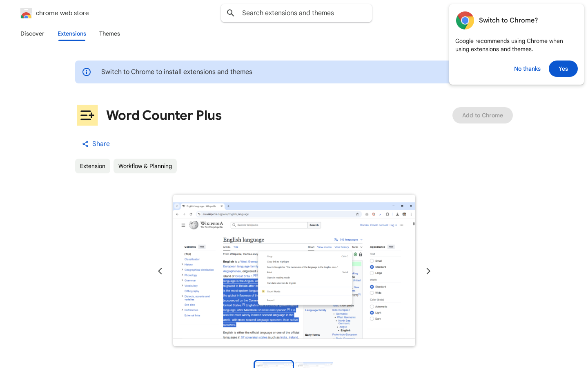
Task: Click the info icon in the banner
Action: point(87,72)
